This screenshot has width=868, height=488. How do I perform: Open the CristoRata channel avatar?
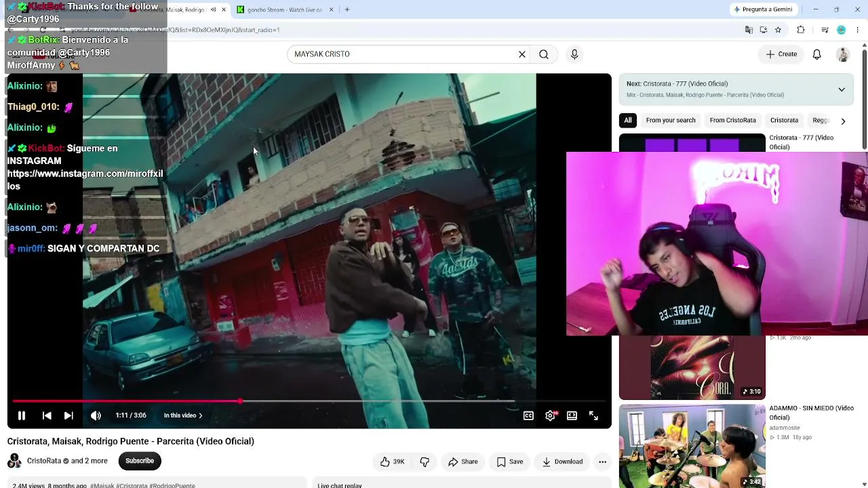[x=14, y=461]
